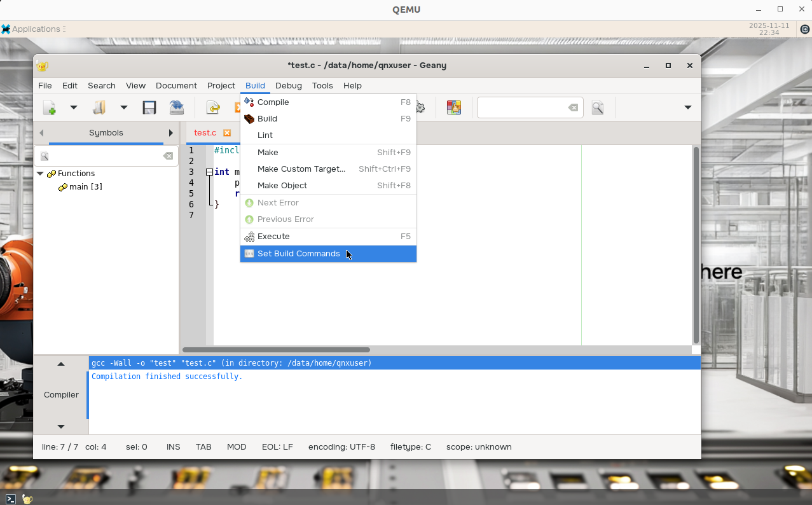Close the test.c tab with its X icon
Image resolution: width=812 pixels, height=505 pixels.
click(227, 133)
